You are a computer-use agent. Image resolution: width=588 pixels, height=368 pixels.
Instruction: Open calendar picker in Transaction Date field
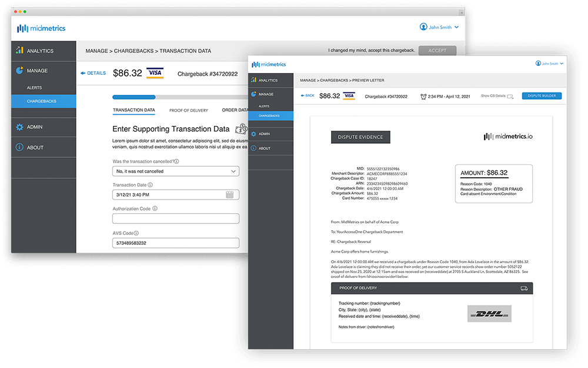[x=230, y=194]
